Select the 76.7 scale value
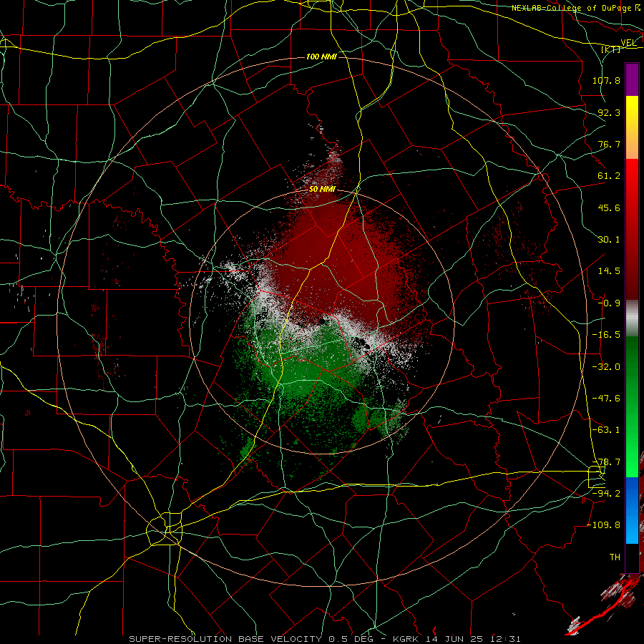 pos(609,144)
